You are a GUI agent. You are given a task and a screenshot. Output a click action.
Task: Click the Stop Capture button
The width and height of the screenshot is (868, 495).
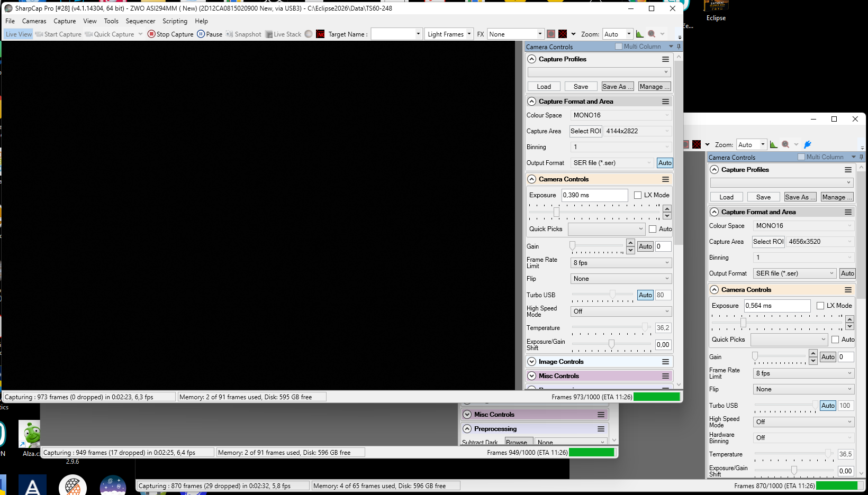coord(170,34)
